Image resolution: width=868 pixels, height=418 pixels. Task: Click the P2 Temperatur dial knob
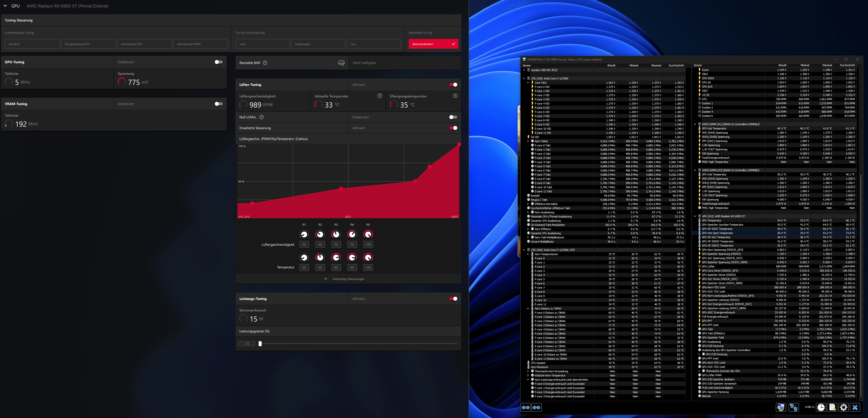pyautogui.click(x=320, y=257)
